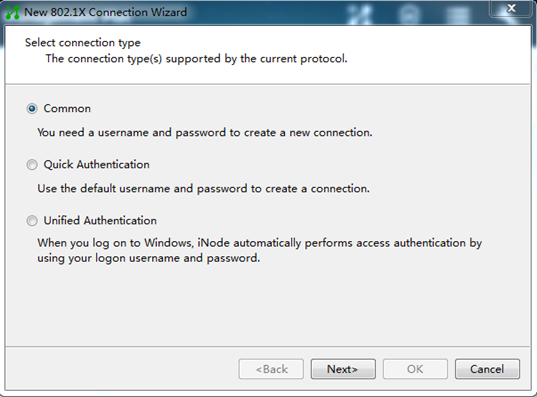Click the "Common" option label text
537x397 pixels.
click(x=67, y=109)
